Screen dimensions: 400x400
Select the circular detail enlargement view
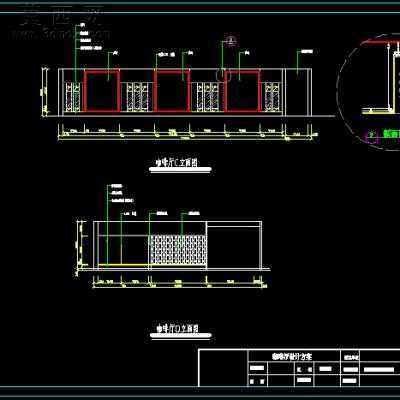[368, 92]
